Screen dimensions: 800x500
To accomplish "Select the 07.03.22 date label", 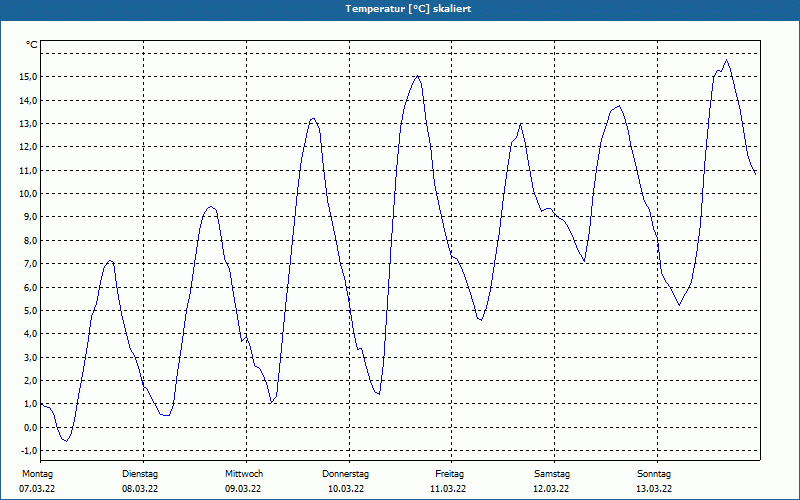I will click(x=37, y=489).
